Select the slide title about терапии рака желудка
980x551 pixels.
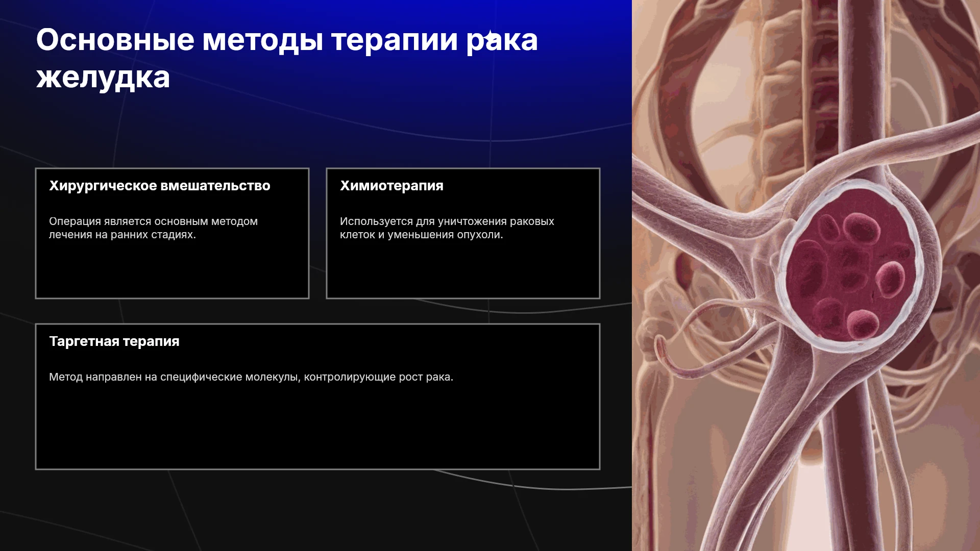287,58
